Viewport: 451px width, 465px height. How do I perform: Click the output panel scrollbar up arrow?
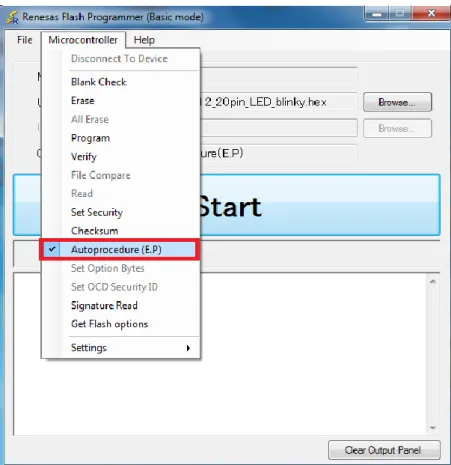pyautogui.click(x=433, y=282)
